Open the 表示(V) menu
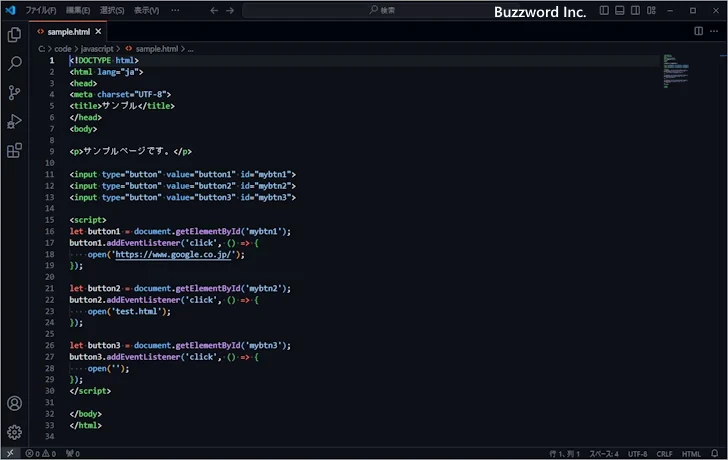Viewport: 728px width, 460px height. tap(146, 10)
